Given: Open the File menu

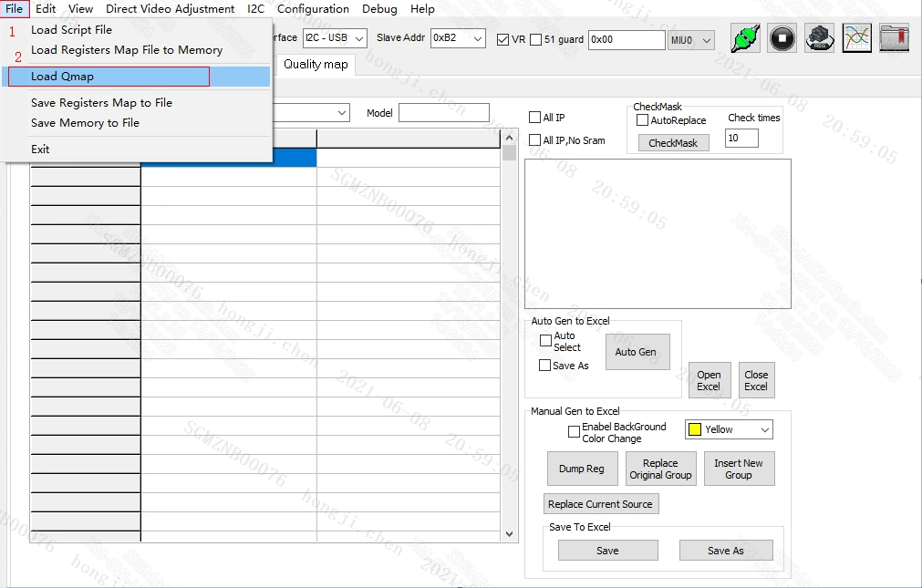Looking at the screenshot, I should point(14,9).
